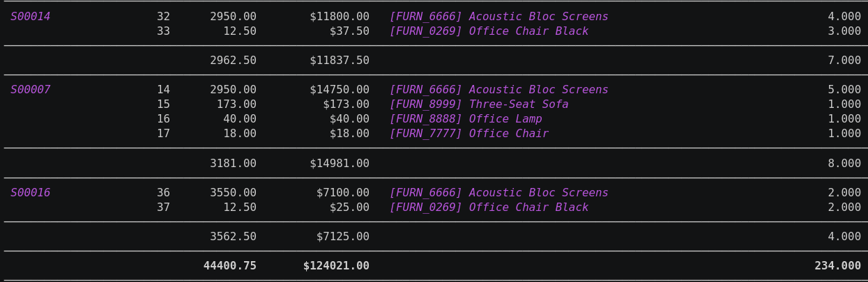Open Acoustic Bloc Screens on line 14

(x=498, y=90)
